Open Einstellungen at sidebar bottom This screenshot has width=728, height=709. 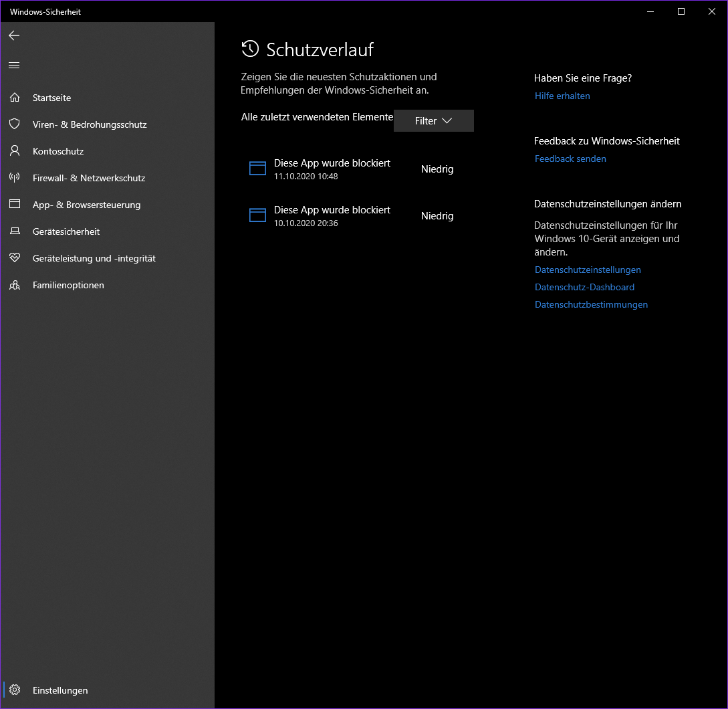click(107, 690)
